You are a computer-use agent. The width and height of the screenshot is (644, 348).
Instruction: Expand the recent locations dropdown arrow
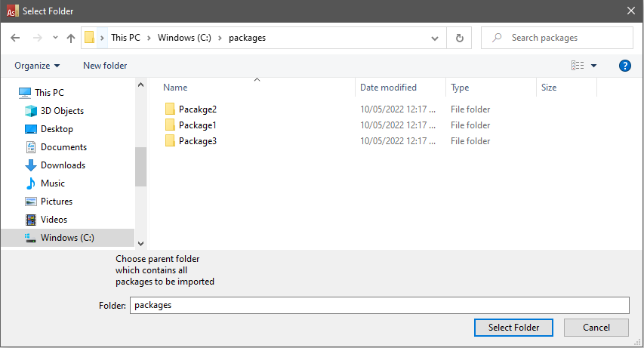(55, 38)
